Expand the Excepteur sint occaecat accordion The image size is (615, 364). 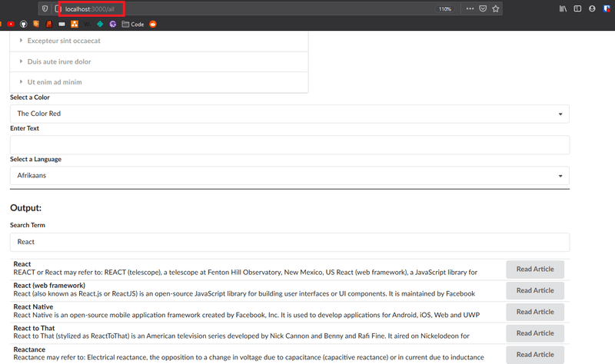coord(159,41)
